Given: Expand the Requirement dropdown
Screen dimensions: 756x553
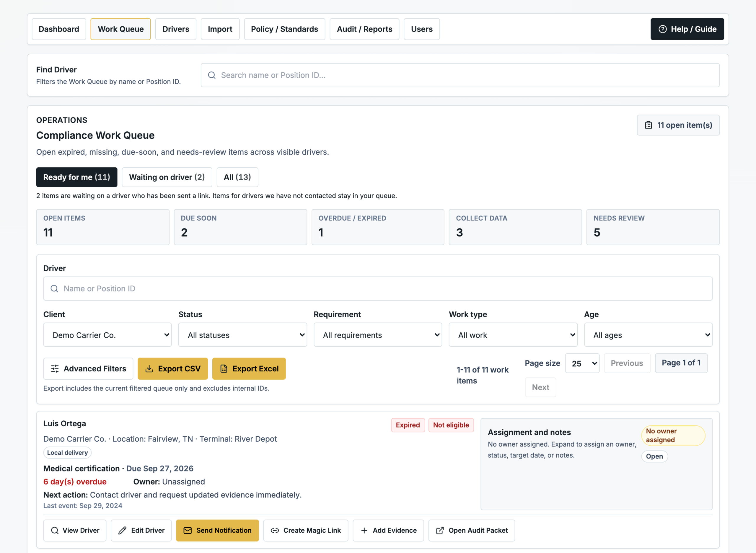Looking at the screenshot, I should click(378, 335).
